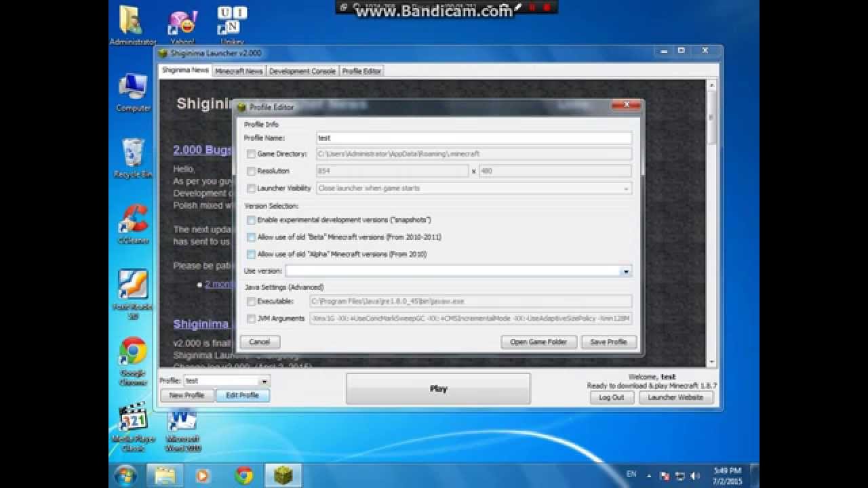This screenshot has width=868, height=488.
Task: Open the 2.000 Bugs news link
Action: [202, 150]
